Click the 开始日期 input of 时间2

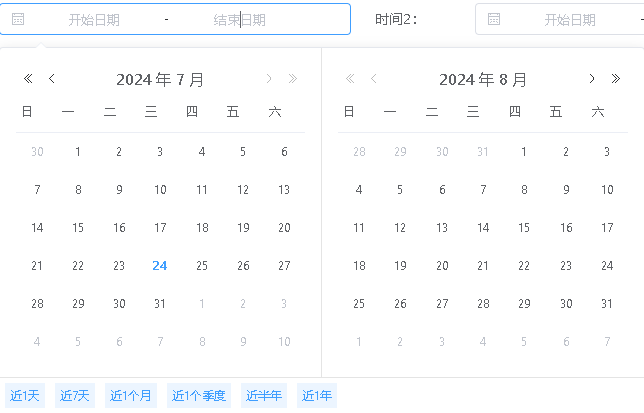coord(570,20)
